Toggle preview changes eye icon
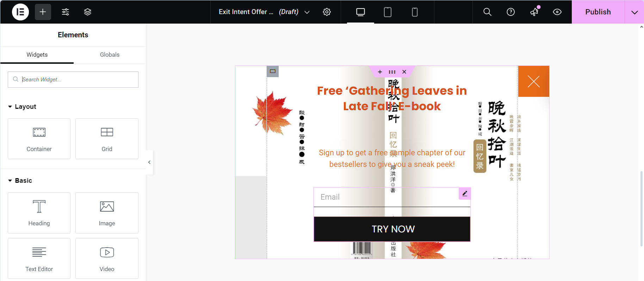This screenshot has height=281, width=644. (557, 12)
